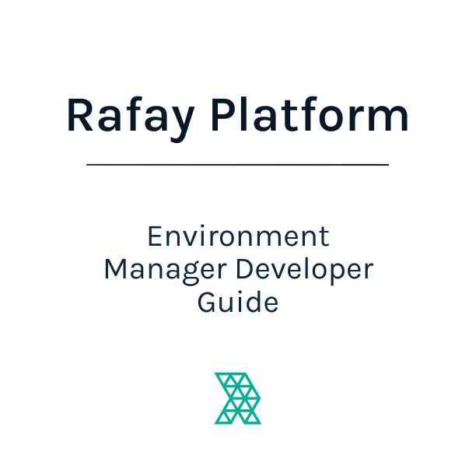Click the word "Platform" in the title
This screenshot has width=476, height=476.
310,115
